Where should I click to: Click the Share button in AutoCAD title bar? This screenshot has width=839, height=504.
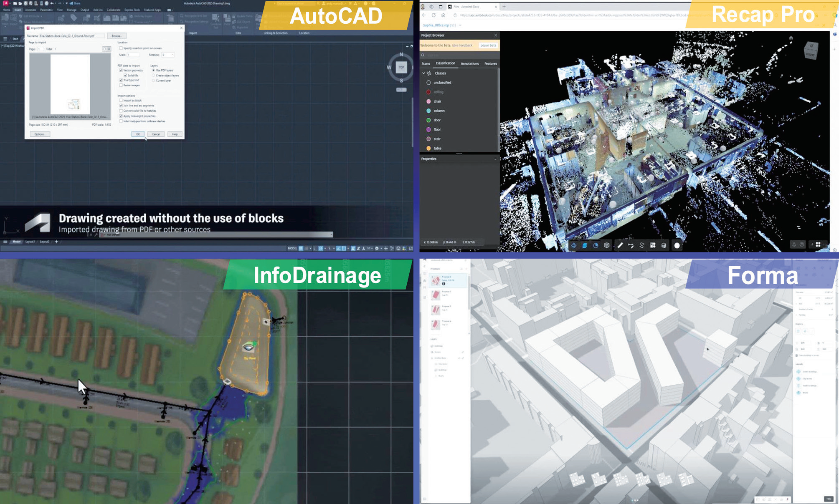(x=76, y=3)
